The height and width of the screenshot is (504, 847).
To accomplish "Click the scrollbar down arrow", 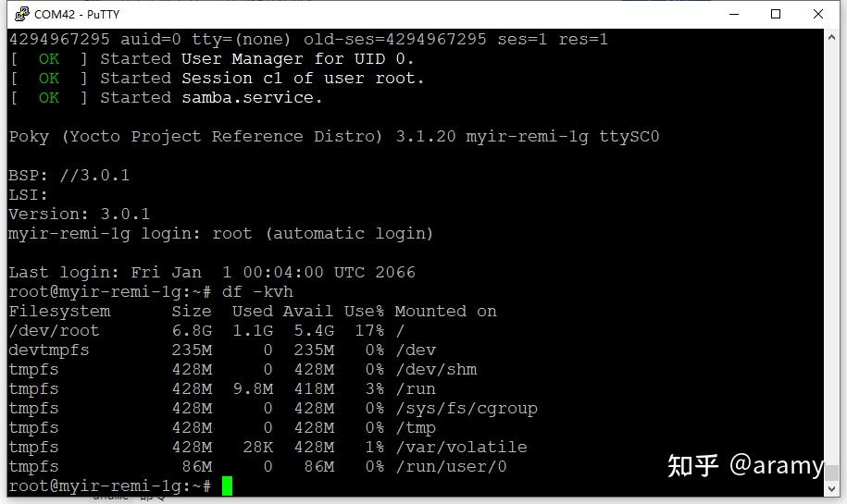I will tap(832, 489).
